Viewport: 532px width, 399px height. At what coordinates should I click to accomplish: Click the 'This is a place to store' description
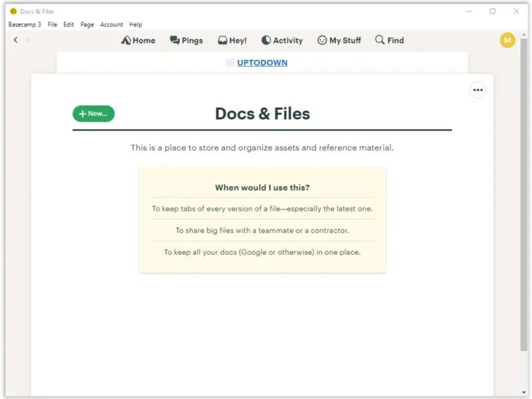click(262, 148)
